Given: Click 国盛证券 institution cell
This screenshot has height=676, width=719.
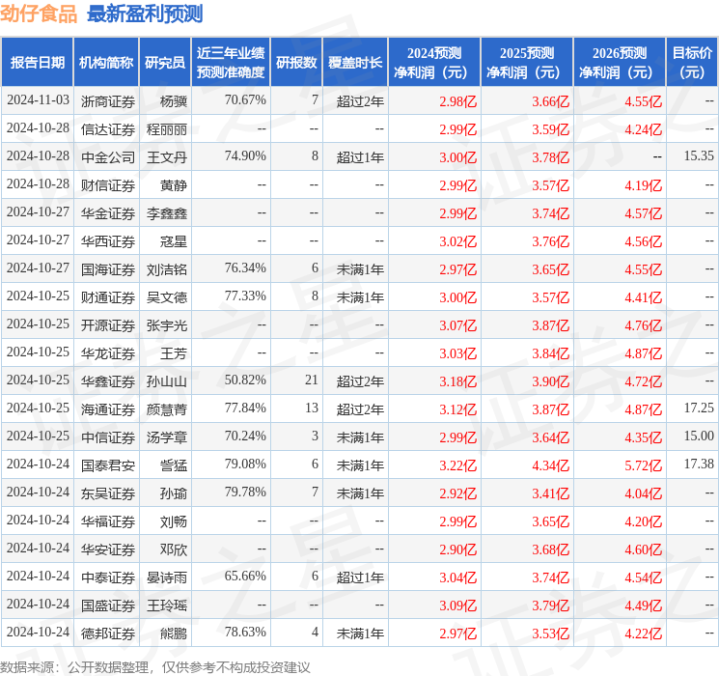Looking at the screenshot, I should 108,606.
